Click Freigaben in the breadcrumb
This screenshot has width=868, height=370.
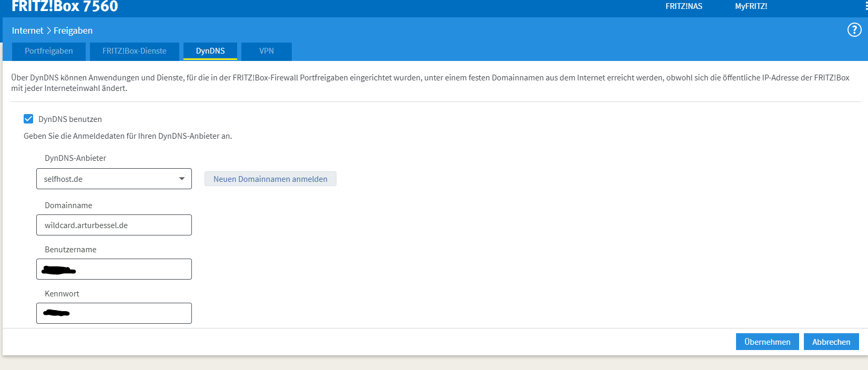(x=73, y=30)
